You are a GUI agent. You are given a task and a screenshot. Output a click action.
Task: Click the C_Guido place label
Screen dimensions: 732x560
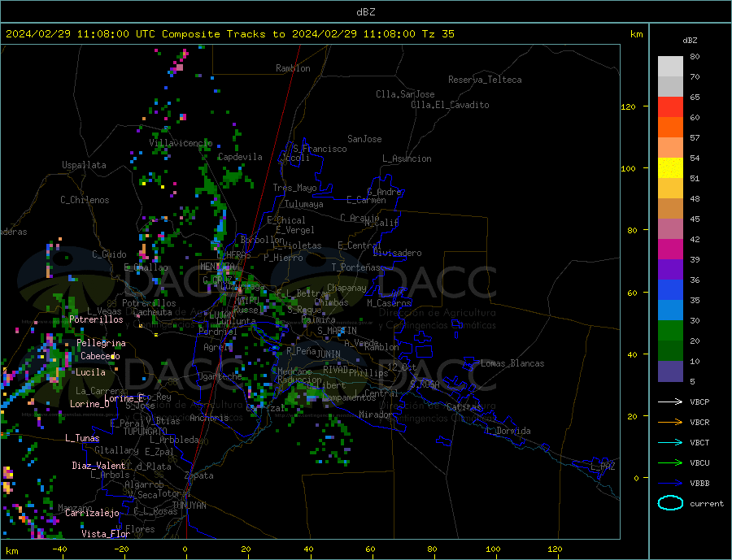109,254
